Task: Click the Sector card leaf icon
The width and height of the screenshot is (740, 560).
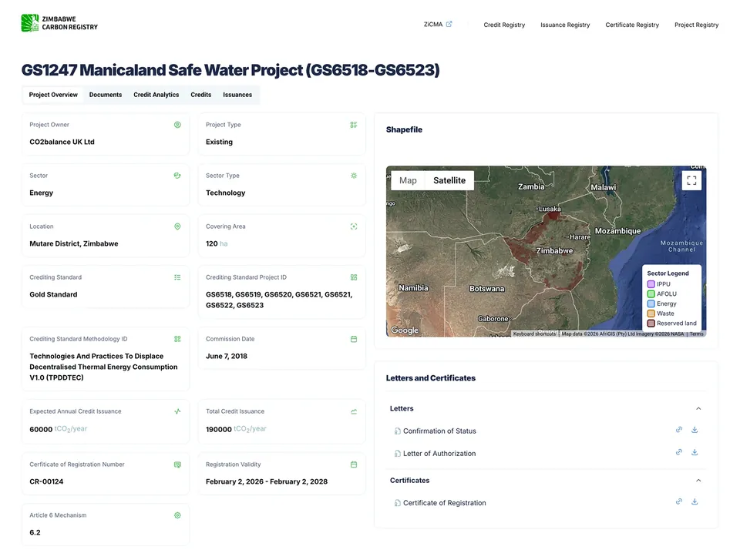Action: tap(177, 176)
